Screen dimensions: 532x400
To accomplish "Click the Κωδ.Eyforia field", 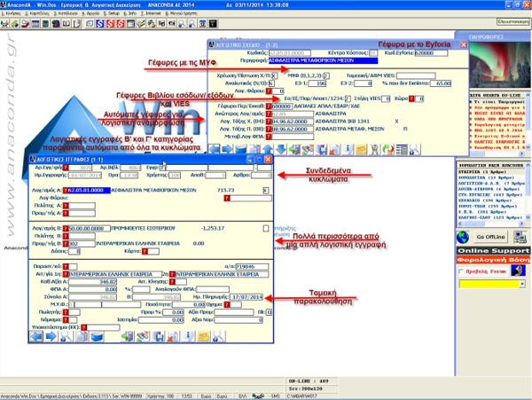I will 431,53.
